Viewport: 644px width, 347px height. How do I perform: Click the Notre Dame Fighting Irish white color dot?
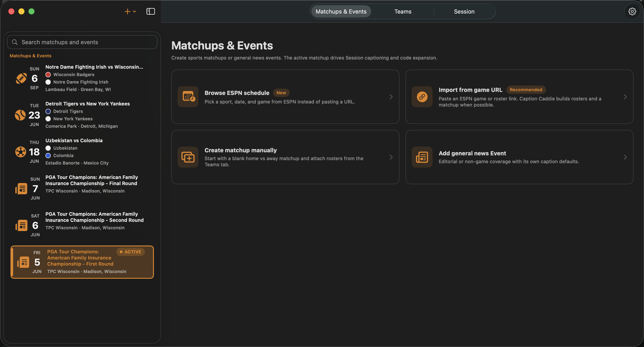(48, 82)
